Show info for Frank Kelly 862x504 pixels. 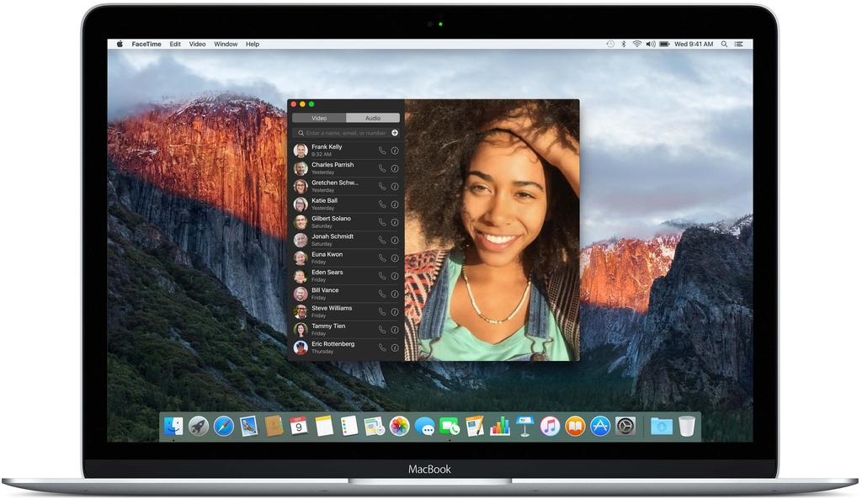395,151
